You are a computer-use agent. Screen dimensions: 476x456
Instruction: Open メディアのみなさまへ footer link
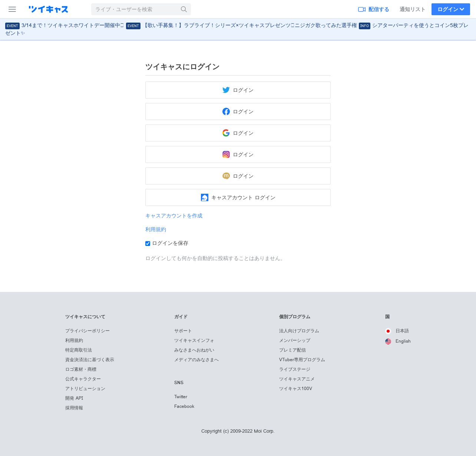[196, 360]
